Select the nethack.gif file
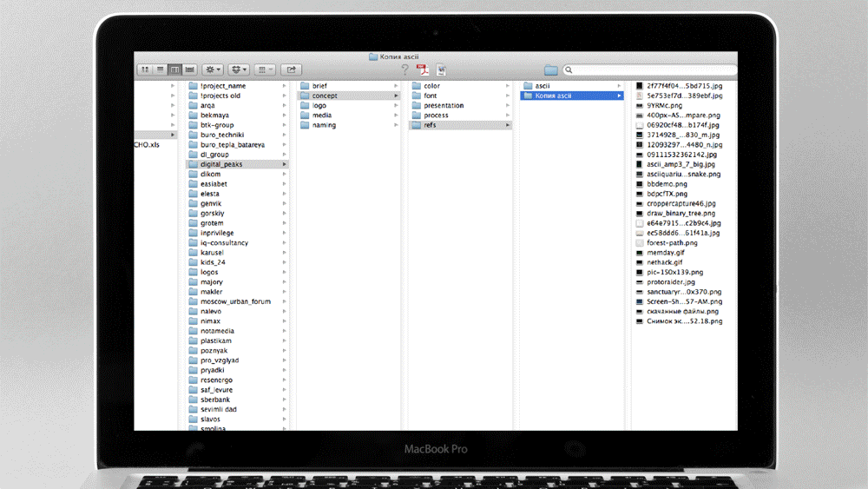The width and height of the screenshot is (868, 489). (665, 262)
